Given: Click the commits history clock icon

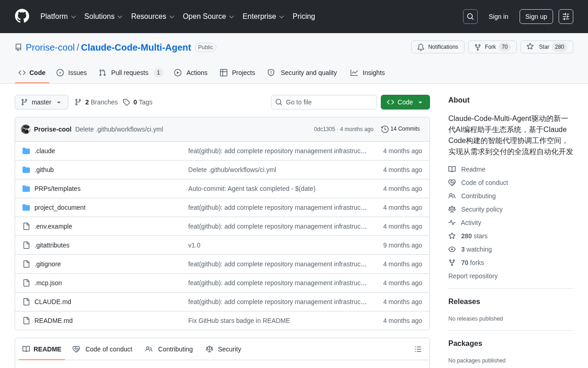Looking at the screenshot, I should click(385, 129).
